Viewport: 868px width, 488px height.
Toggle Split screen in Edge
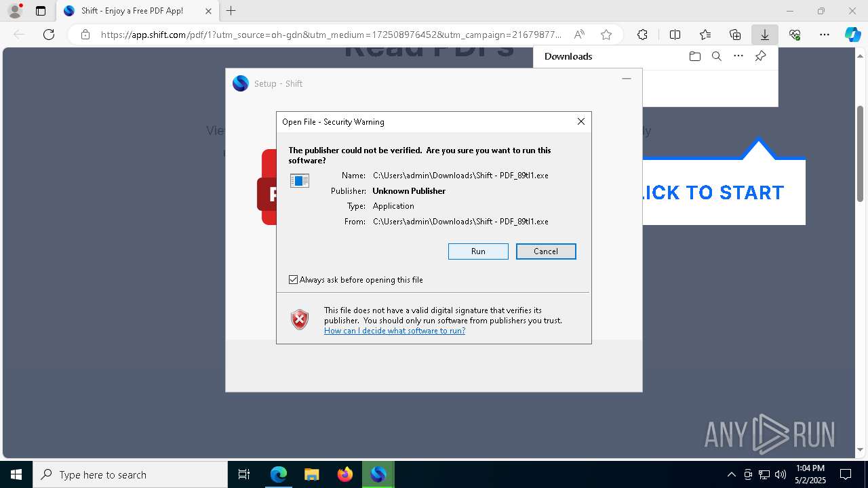point(675,35)
